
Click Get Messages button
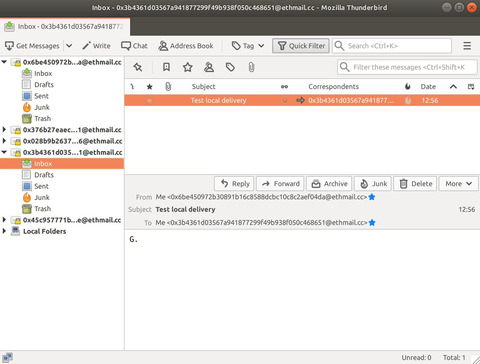pos(32,46)
